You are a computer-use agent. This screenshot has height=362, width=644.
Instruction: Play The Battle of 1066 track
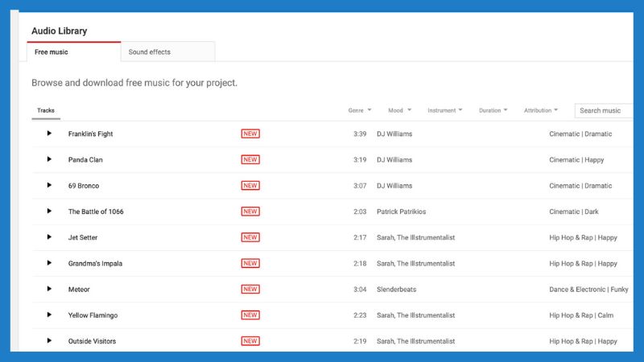(49, 211)
